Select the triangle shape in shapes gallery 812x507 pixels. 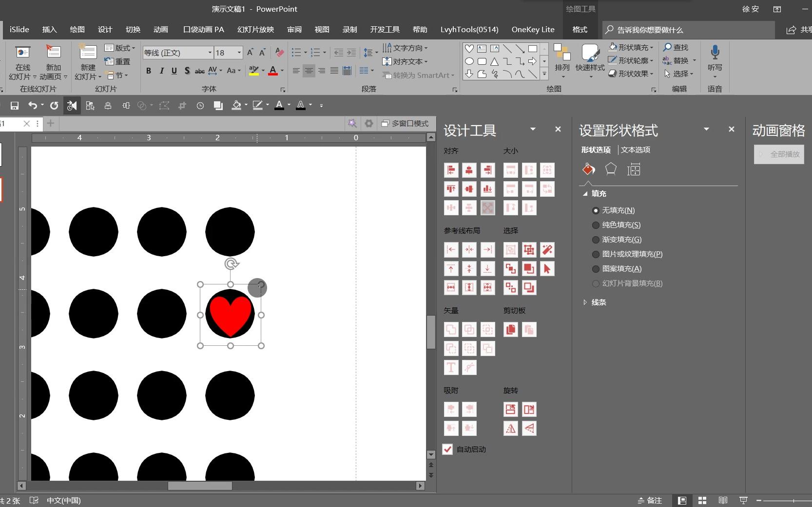click(494, 61)
